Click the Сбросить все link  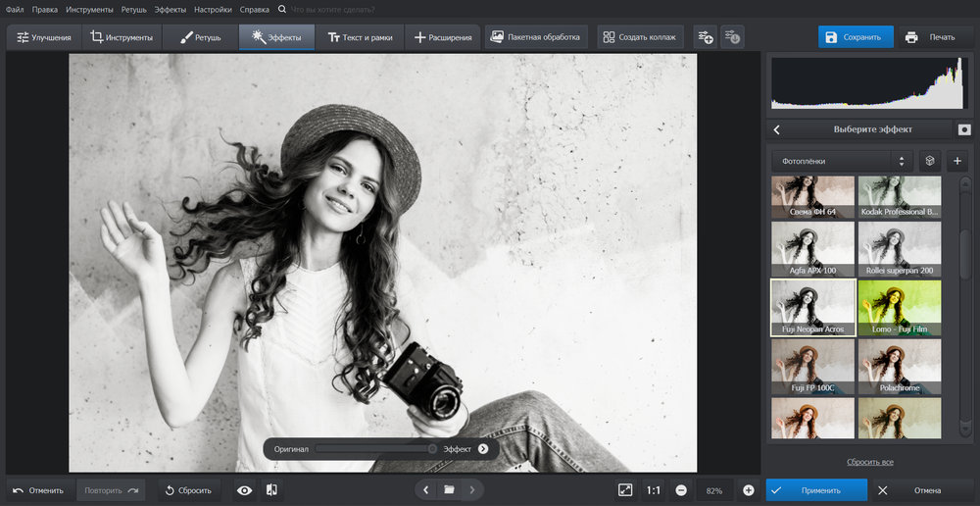[x=870, y=462]
